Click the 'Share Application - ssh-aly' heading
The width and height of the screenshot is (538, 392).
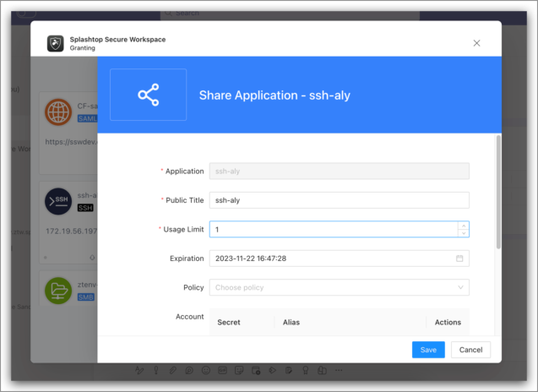click(274, 95)
